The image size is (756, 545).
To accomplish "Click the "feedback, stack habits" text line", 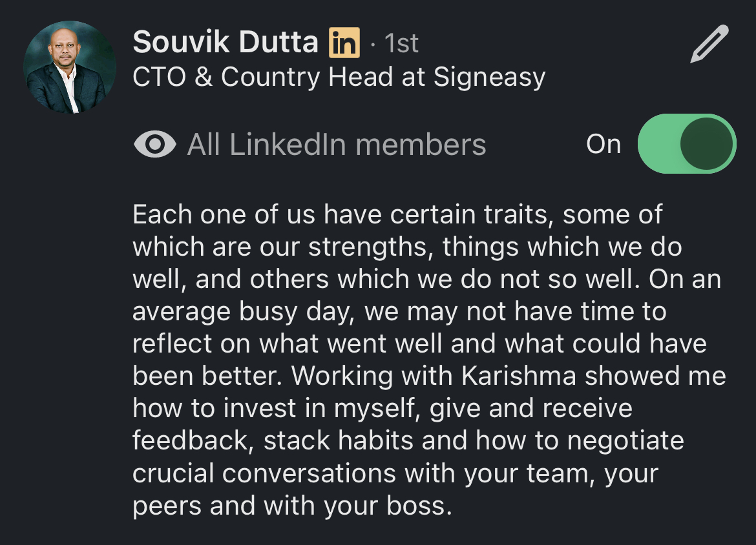I will (408, 440).
